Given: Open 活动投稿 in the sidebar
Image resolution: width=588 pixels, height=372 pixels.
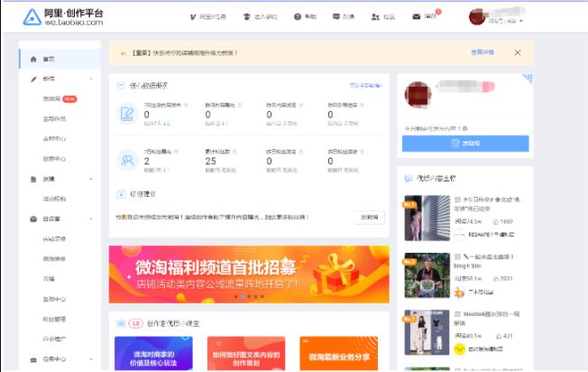Looking at the screenshot, I should pos(54,199).
